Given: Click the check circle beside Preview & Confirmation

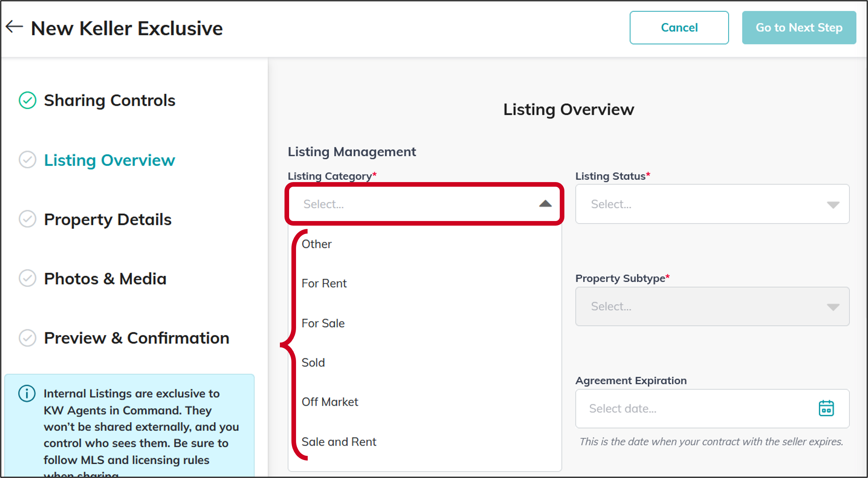Looking at the screenshot, I should [x=27, y=338].
